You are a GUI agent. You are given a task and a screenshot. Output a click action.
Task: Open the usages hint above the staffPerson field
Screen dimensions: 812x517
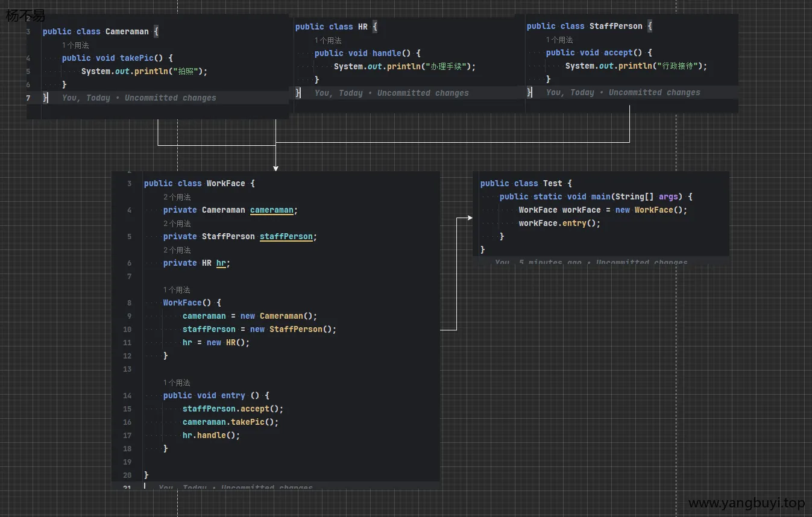coord(177,224)
